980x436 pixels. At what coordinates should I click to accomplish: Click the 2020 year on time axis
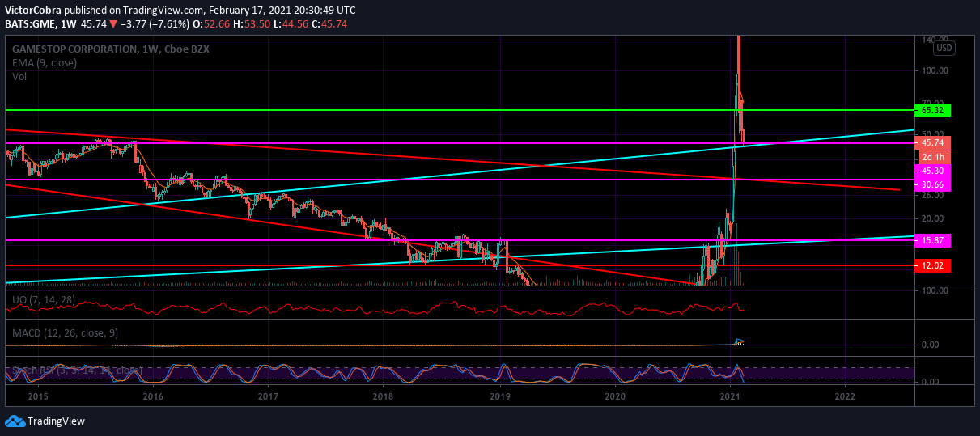pyautogui.click(x=616, y=397)
